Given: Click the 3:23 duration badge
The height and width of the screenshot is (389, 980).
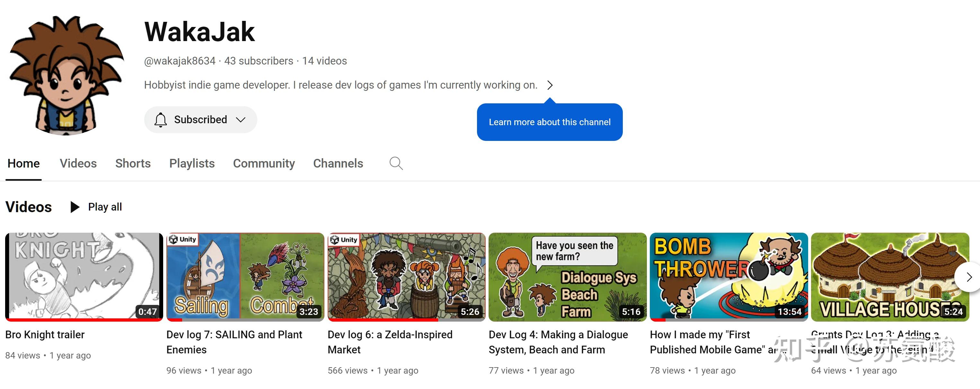Looking at the screenshot, I should 309,312.
